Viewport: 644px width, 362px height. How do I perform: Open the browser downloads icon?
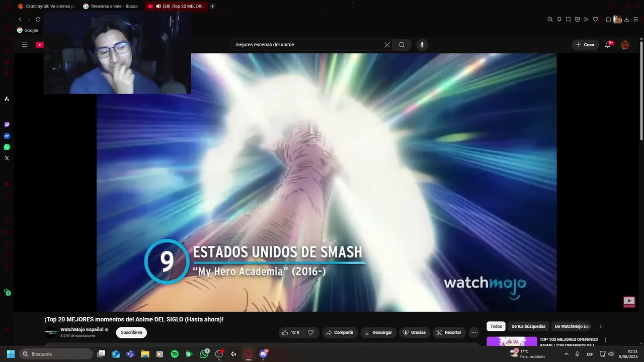(626, 19)
